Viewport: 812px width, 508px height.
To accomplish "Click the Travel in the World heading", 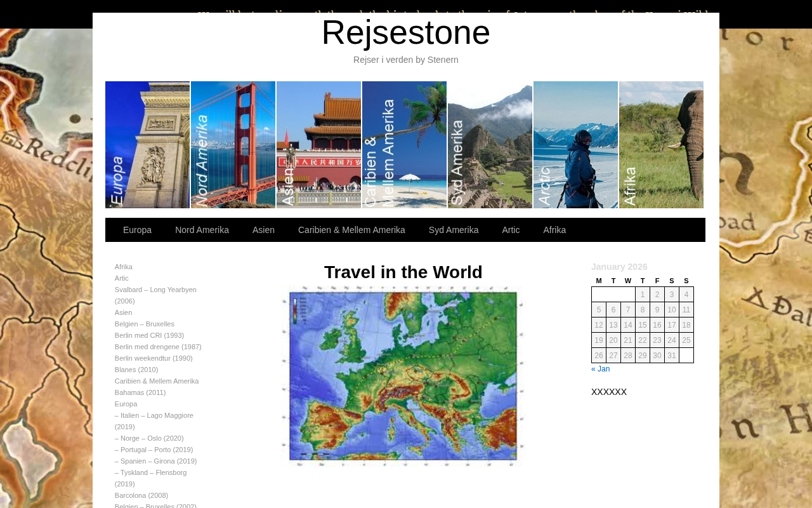I will pyautogui.click(x=403, y=272).
